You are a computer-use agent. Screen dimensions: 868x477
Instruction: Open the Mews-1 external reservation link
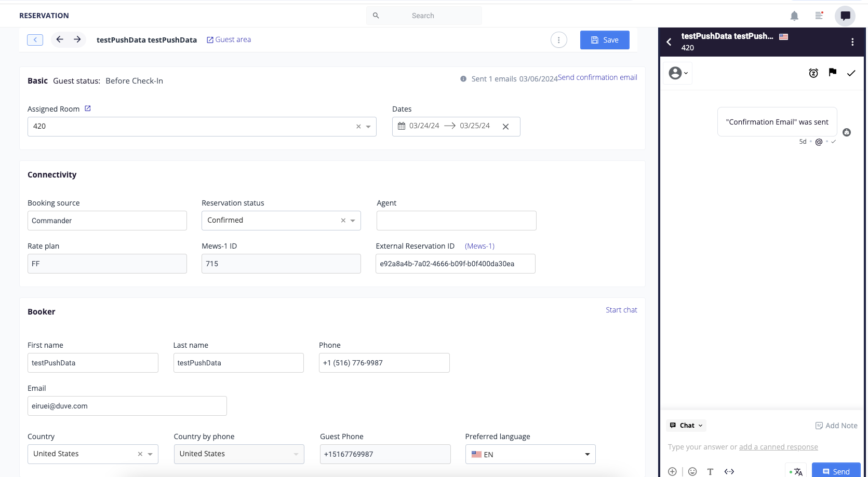[479, 246]
